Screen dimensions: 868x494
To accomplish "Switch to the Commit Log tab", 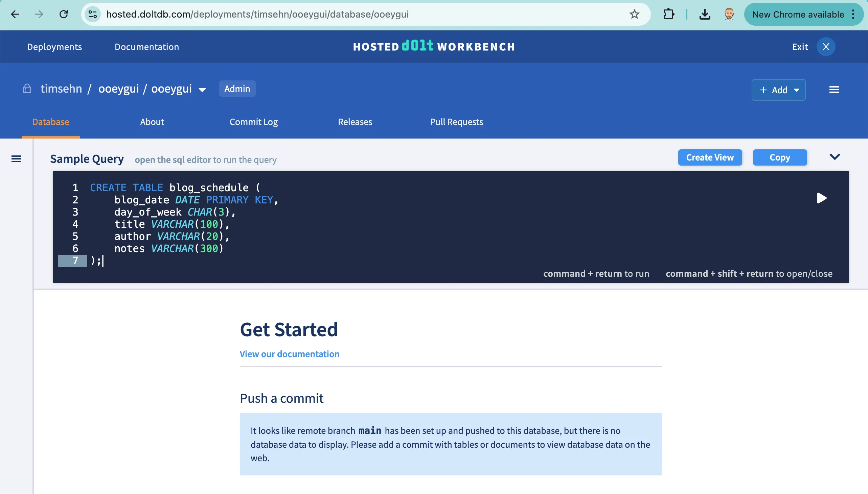I will pyautogui.click(x=253, y=122).
